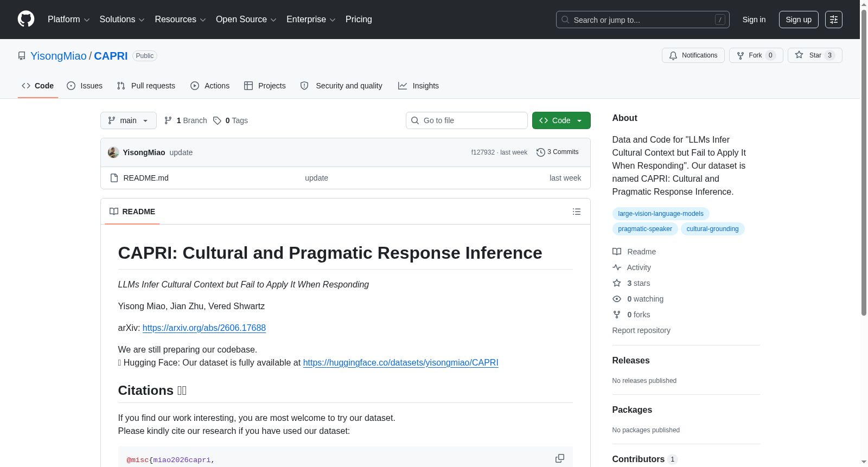Click the YisongMiao avatar in commit row

113,152
